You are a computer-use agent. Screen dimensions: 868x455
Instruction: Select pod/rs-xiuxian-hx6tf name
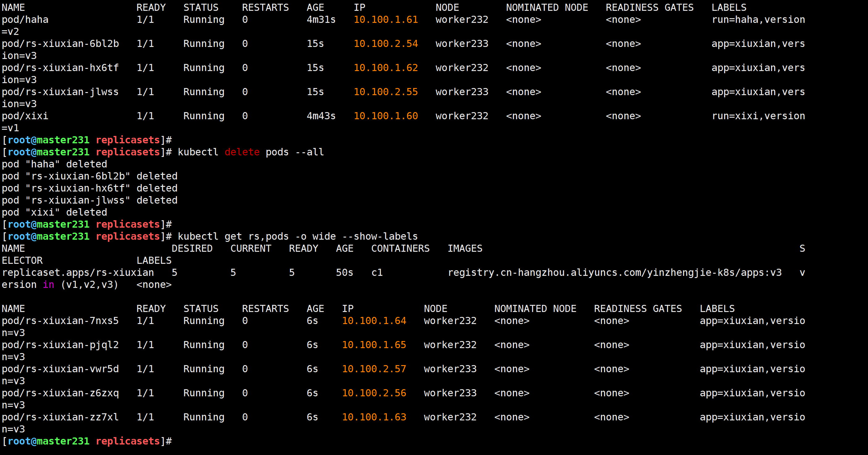pyautogui.click(x=60, y=68)
